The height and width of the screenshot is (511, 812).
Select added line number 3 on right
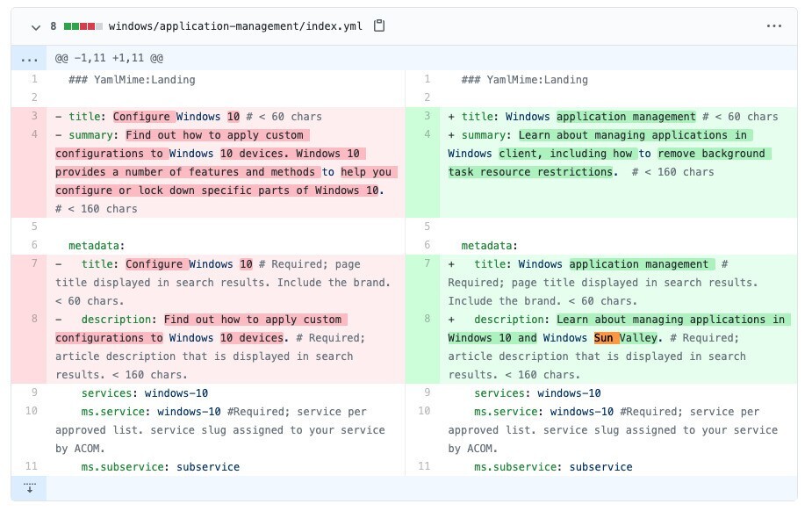pos(427,117)
